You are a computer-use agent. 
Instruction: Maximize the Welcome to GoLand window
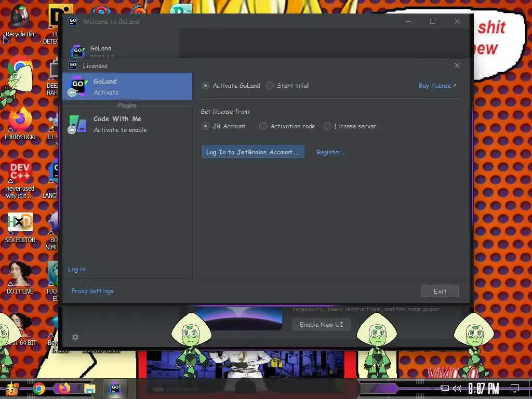tap(433, 21)
